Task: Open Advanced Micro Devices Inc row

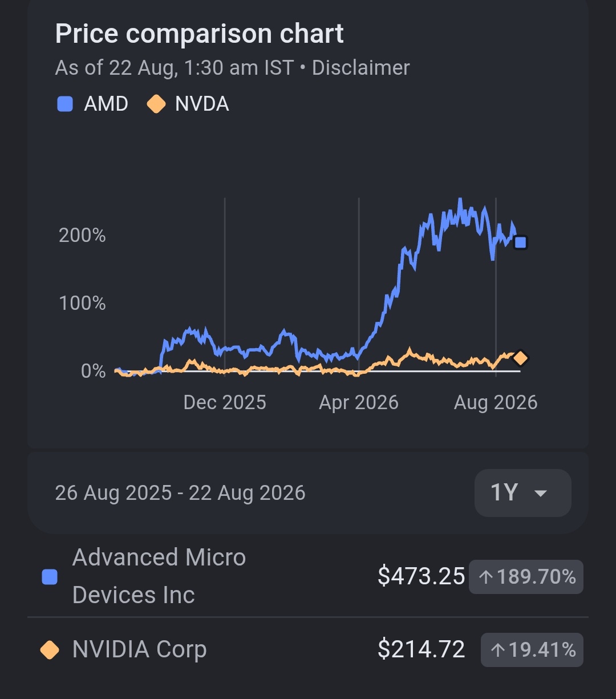Action: (308, 576)
